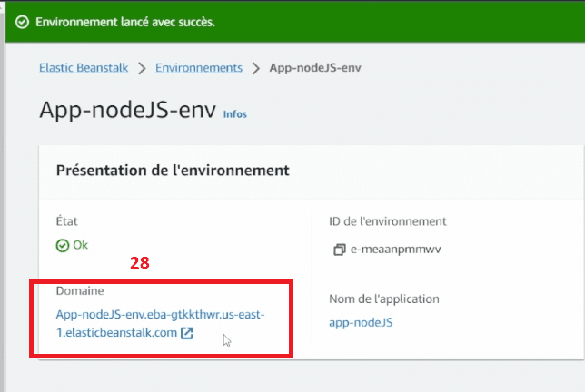Open the Environnements breadcrumb link

point(199,68)
